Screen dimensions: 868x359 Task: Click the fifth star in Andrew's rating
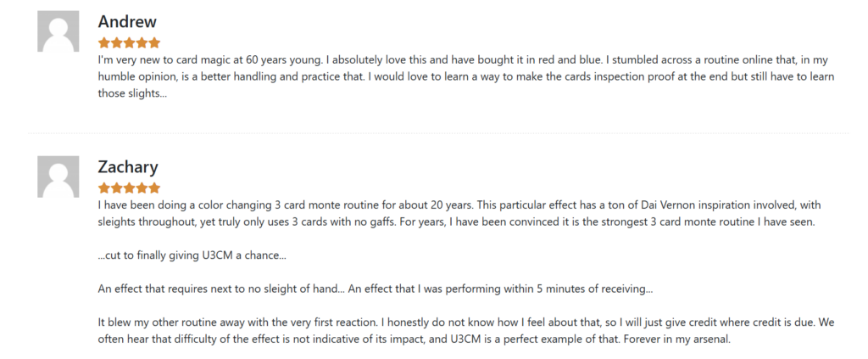point(154,42)
